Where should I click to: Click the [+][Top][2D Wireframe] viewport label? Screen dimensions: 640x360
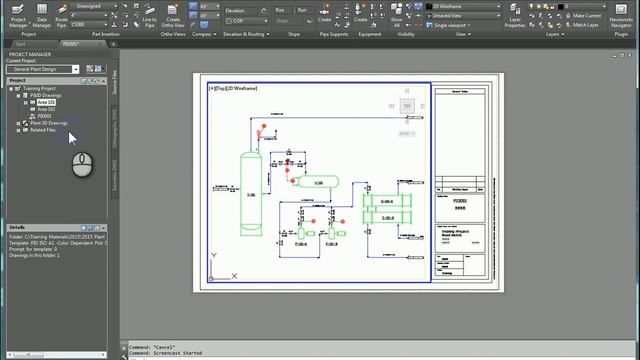[x=233, y=88]
